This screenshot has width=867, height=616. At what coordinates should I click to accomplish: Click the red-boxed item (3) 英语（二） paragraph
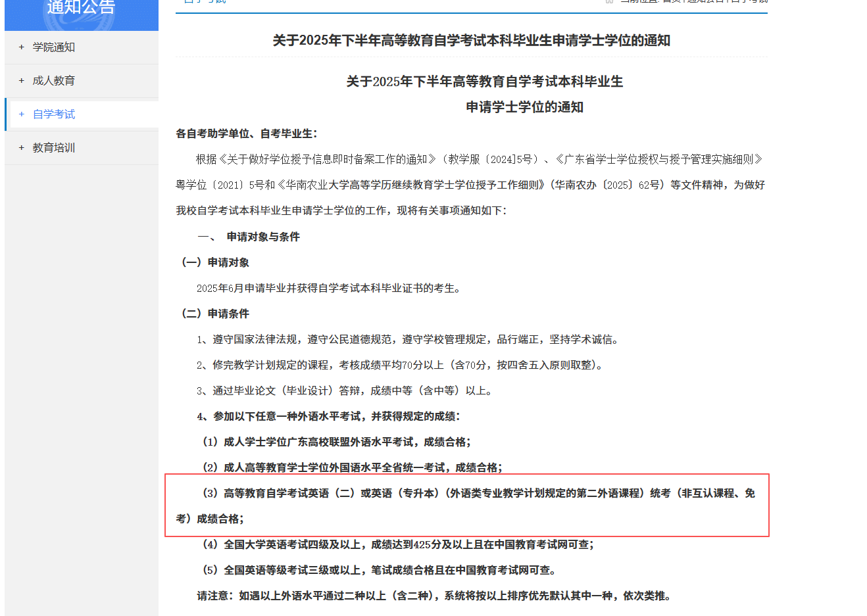(x=466, y=506)
